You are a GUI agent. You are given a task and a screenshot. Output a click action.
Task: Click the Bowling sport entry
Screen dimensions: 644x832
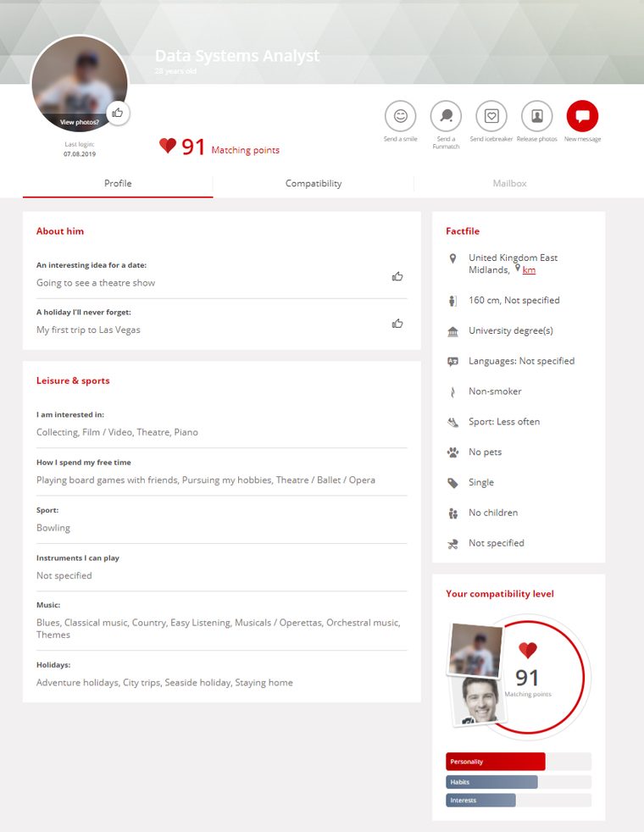53,528
